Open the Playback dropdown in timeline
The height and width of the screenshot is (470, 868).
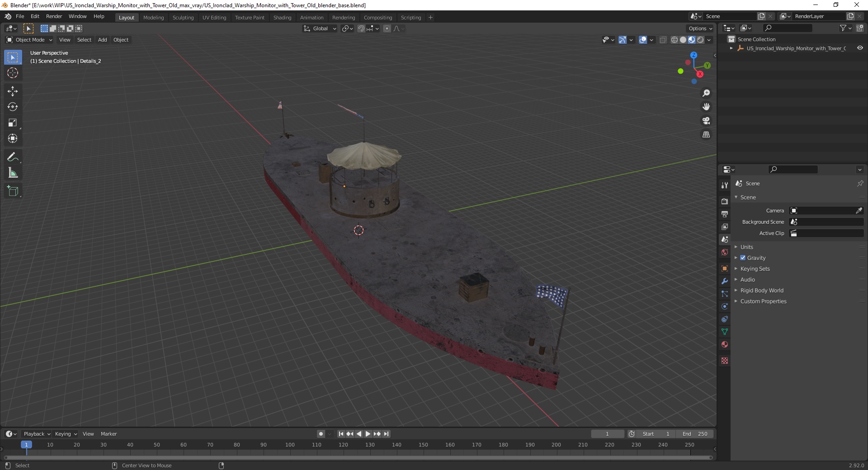37,434
